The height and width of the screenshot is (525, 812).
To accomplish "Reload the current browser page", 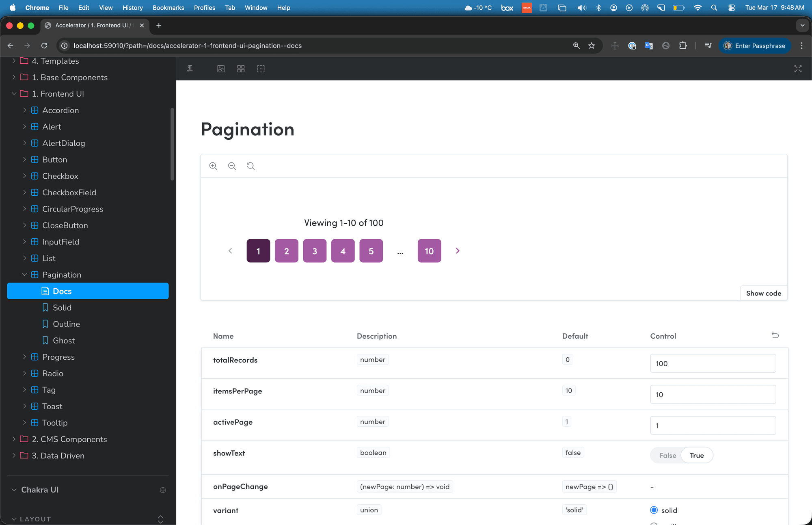I will tap(44, 45).
